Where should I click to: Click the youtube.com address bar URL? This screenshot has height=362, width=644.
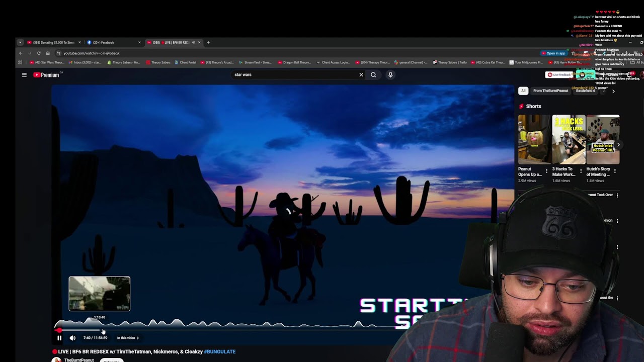[92, 53]
